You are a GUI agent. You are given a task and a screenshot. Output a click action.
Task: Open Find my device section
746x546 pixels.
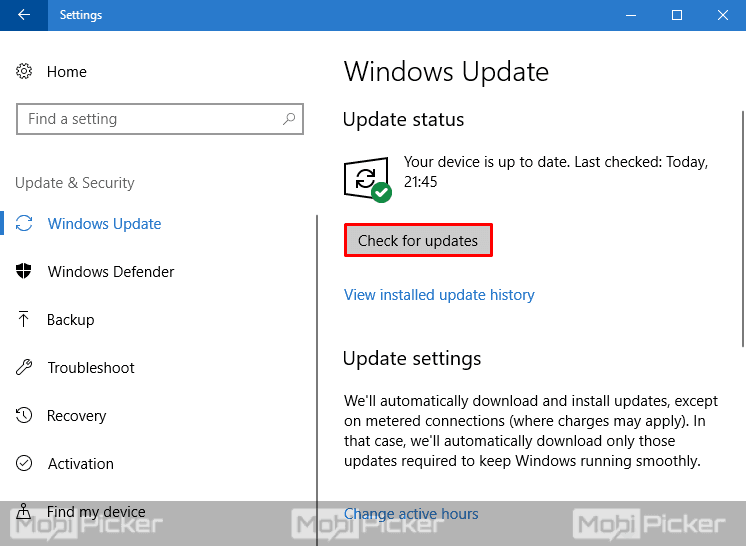point(96,512)
